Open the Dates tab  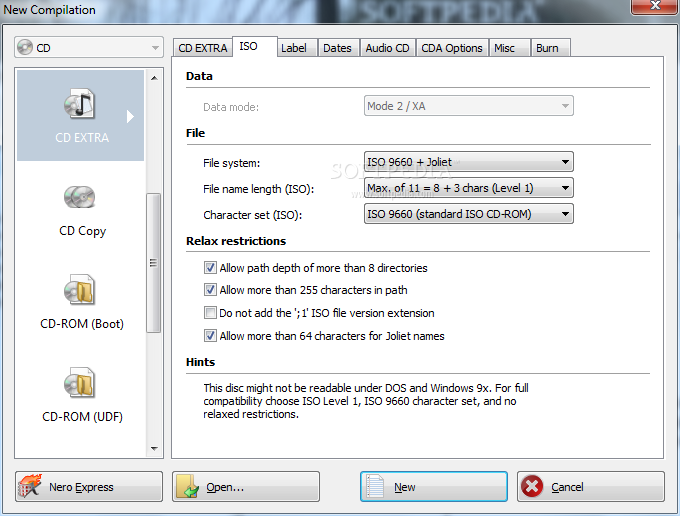[x=338, y=48]
